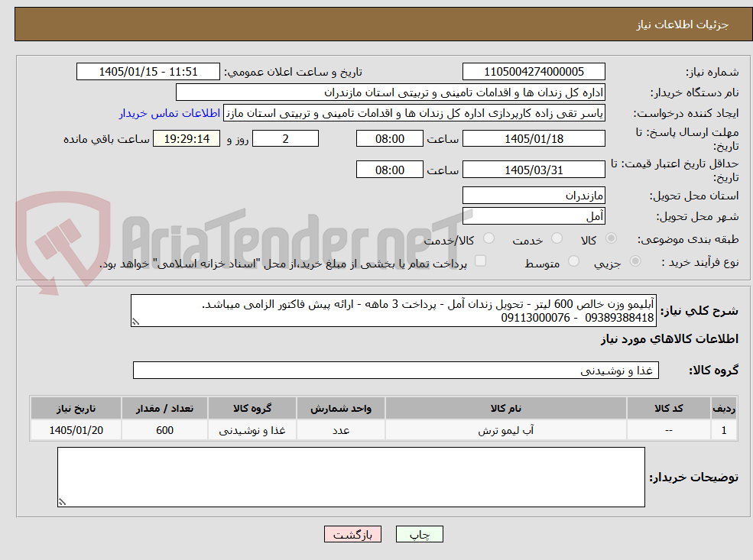Screen dimensions: 753x560
Task: Click the بازگشت (back) button
Action: tap(352, 535)
